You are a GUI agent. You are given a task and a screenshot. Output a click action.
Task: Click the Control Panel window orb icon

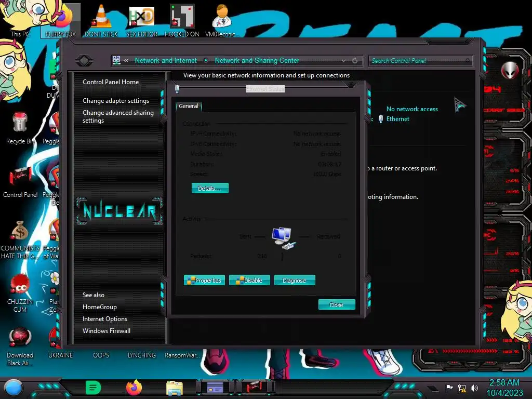coord(84,61)
